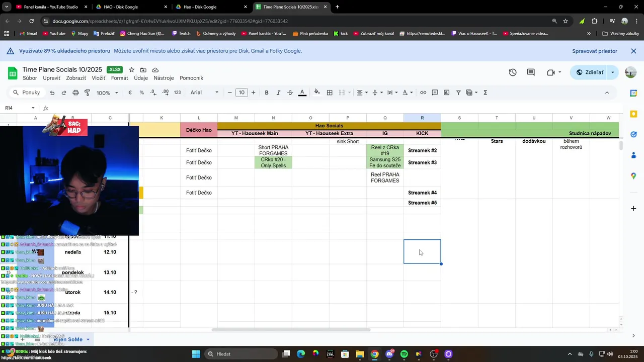Open the Pomocník menu
The image size is (644, 362).
click(191, 78)
